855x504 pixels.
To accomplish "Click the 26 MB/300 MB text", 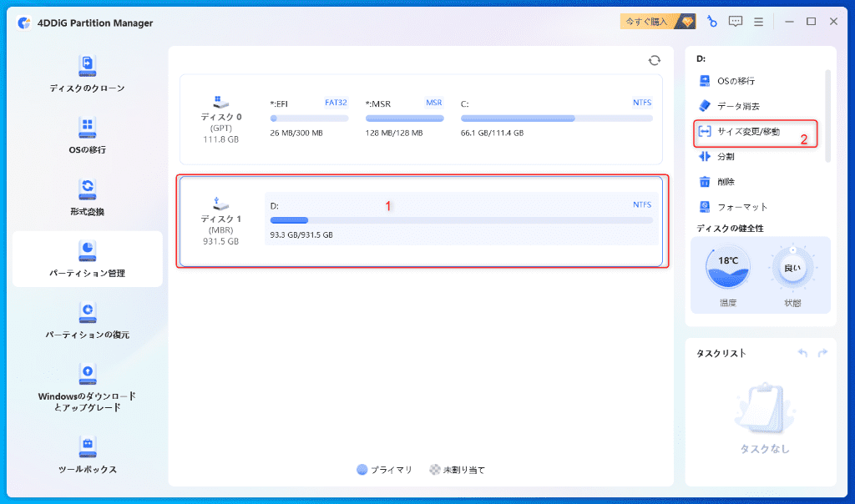I will [296, 133].
